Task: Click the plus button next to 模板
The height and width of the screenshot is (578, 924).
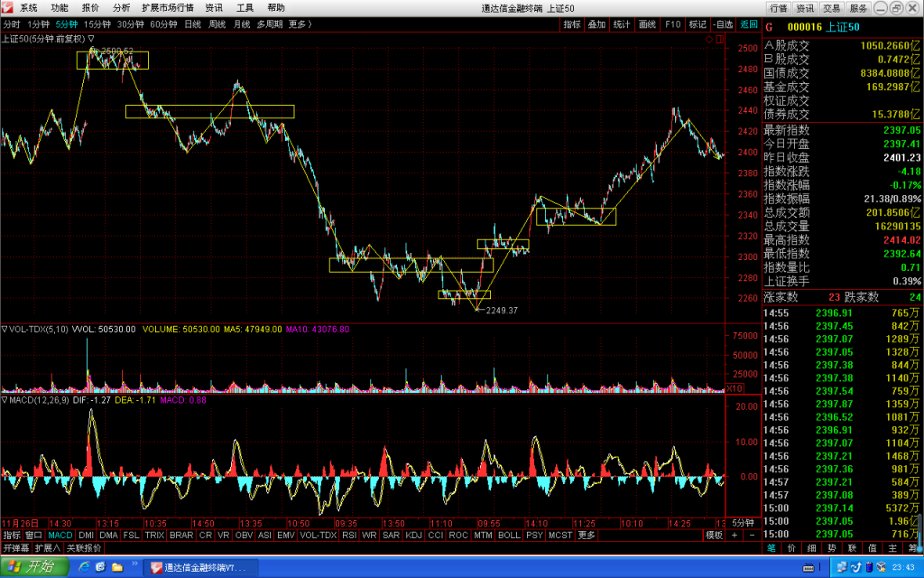Action: 735,535
